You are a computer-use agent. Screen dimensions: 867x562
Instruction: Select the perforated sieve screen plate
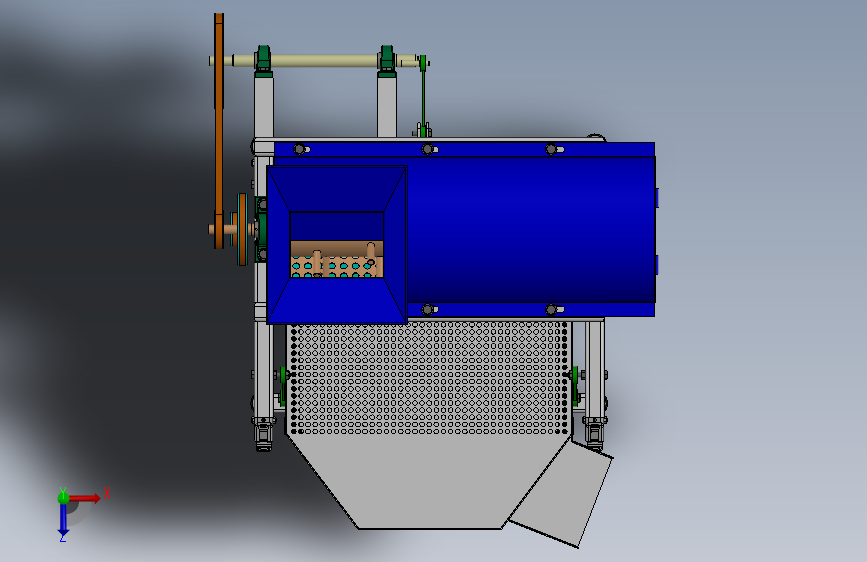(x=429, y=379)
